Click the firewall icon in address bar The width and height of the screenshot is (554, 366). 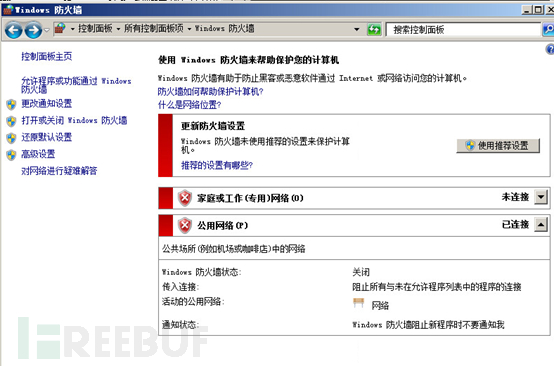point(60,29)
